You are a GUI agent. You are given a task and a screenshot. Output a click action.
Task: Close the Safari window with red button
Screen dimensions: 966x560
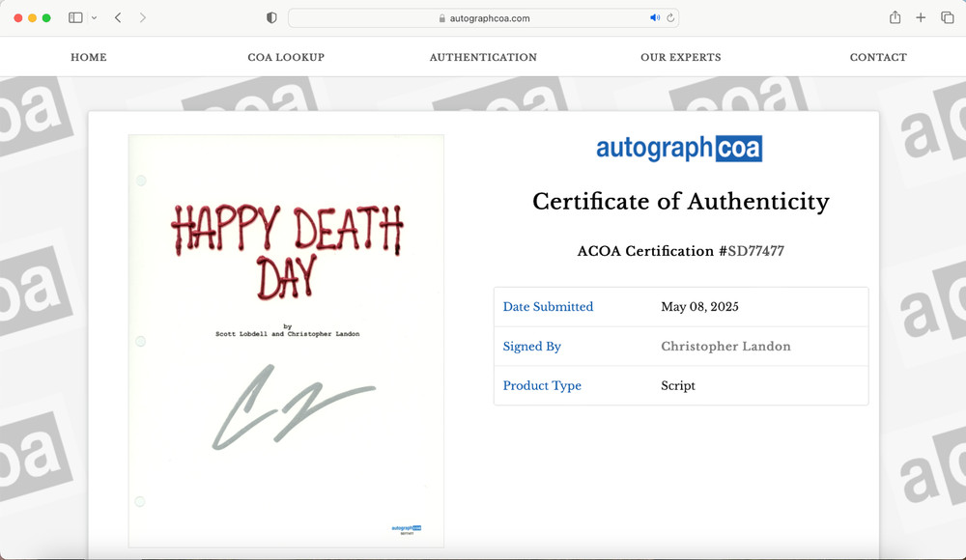point(17,18)
